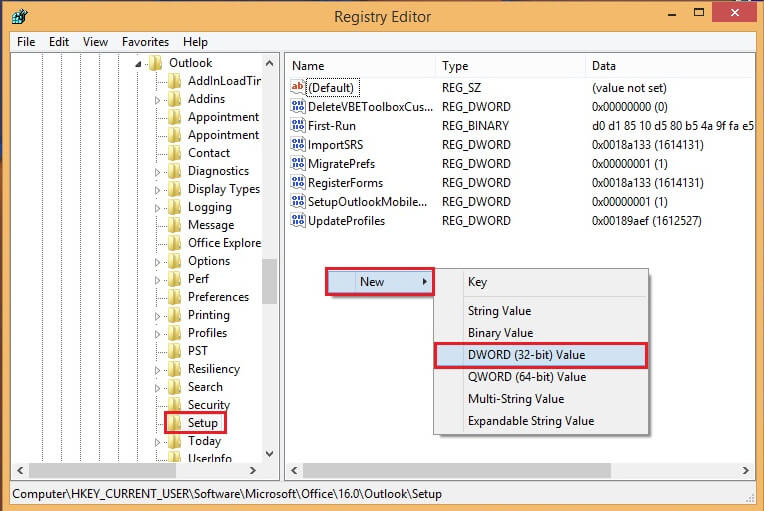This screenshot has height=511, width=764.
Task: Click the PST folder icon
Action: (x=174, y=351)
